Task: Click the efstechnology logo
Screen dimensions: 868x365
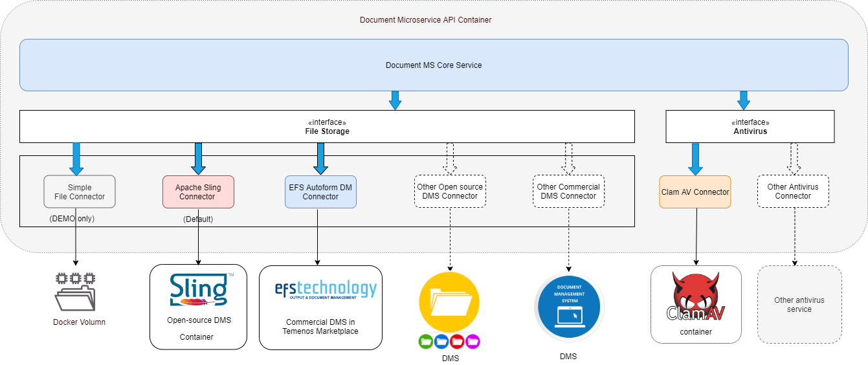Action: [320, 289]
